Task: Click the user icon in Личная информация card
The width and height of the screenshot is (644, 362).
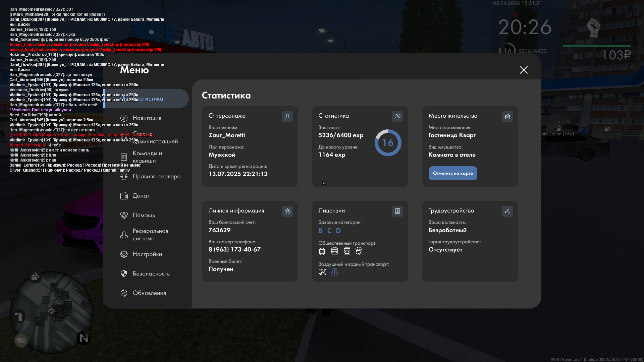Action: click(287, 211)
